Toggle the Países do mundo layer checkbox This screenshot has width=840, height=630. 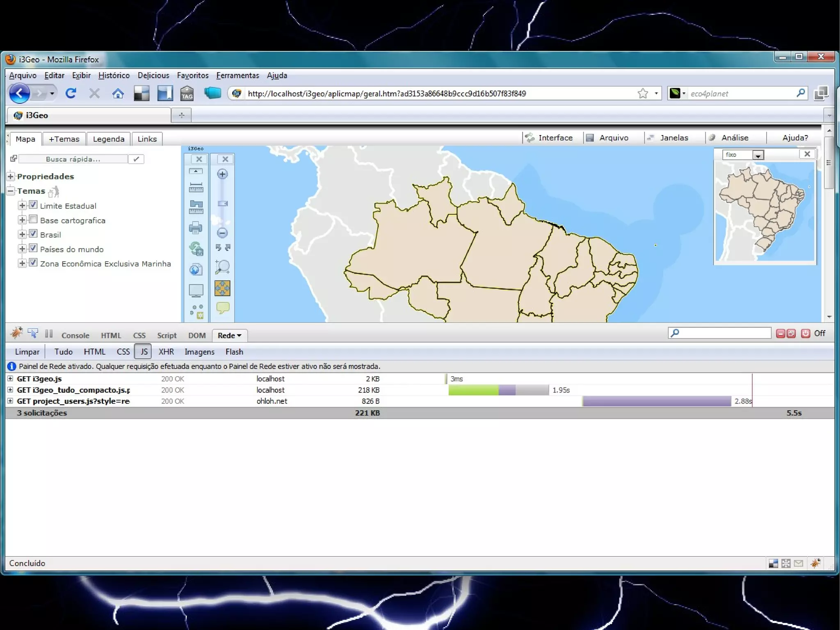tap(33, 248)
